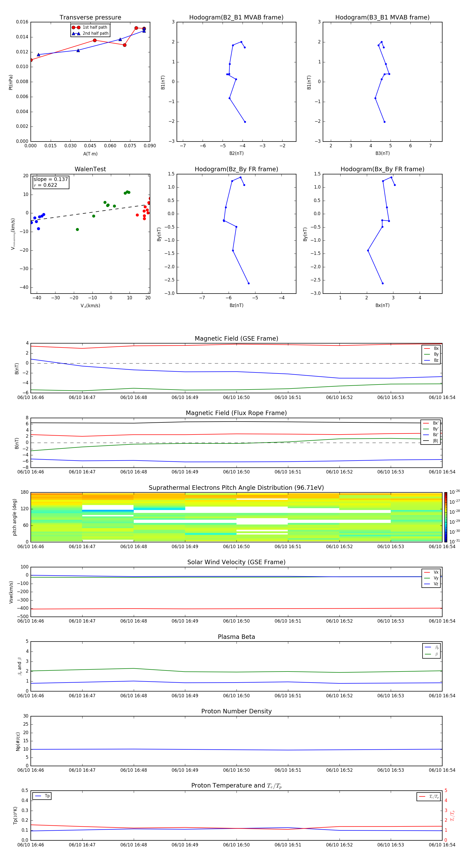Viewport: 473px width, 868px height.
Task: Click '06/10 16:48' tick under Solar Wind Velocity plot
Action: (x=134, y=621)
